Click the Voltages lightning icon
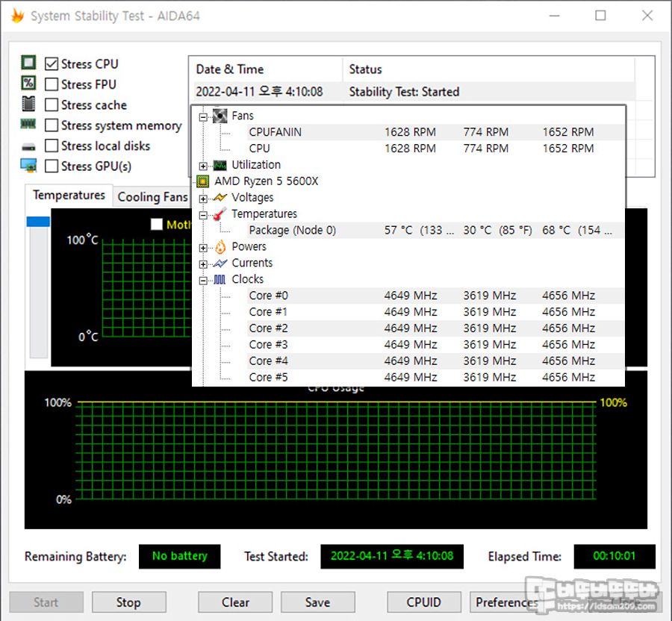The height and width of the screenshot is (621, 672). click(x=220, y=198)
